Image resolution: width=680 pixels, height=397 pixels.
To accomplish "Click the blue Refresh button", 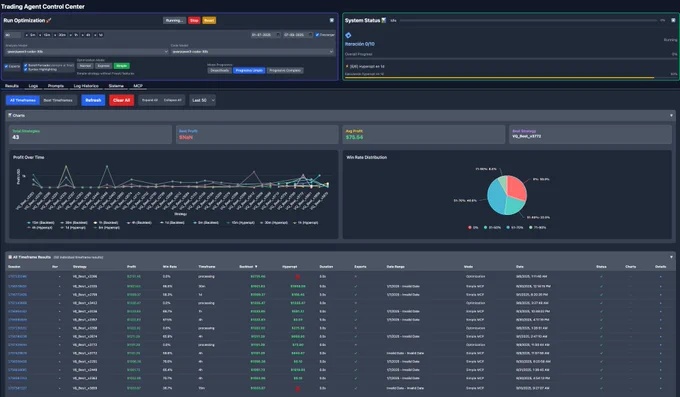I will pyautogui.click(x=93, y=100).
